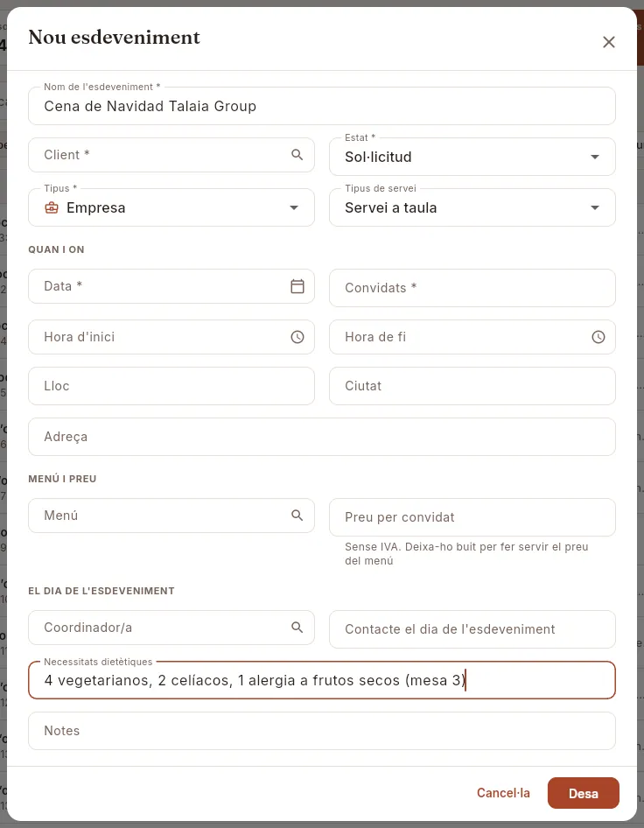This screenshot has height=828, width=644.
Task: Focus the Client search field
Action: 171,155
